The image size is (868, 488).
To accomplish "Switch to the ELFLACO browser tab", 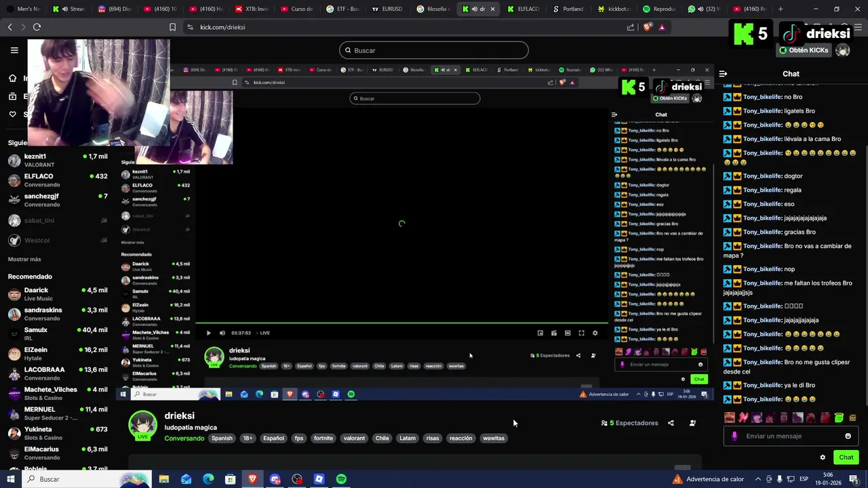I will coord(524,9).
